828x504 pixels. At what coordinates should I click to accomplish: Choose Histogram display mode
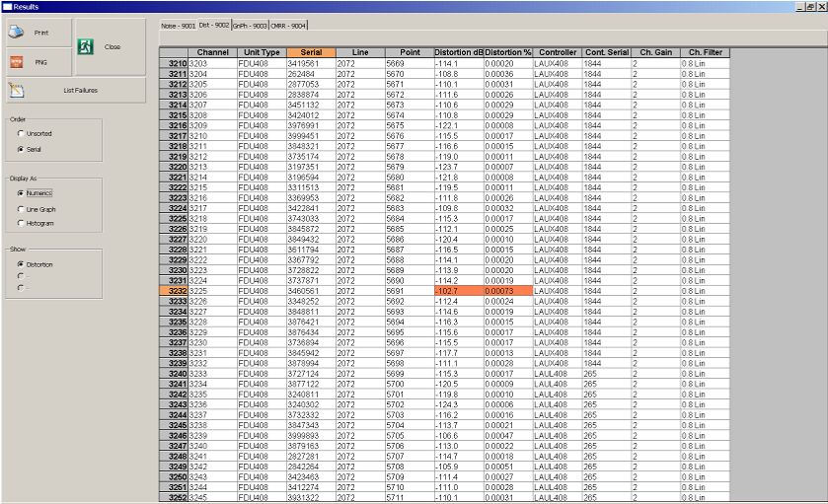(x=36, y=223)
